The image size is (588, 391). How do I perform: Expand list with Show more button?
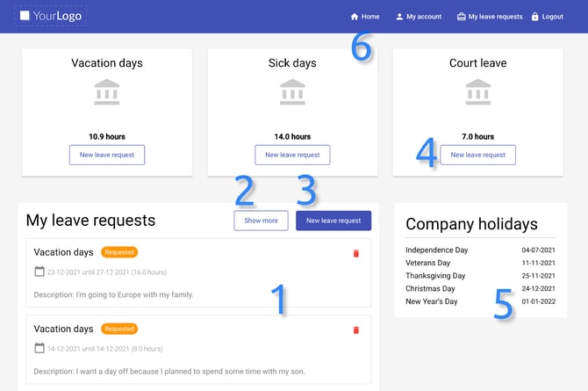coord(261,221)
